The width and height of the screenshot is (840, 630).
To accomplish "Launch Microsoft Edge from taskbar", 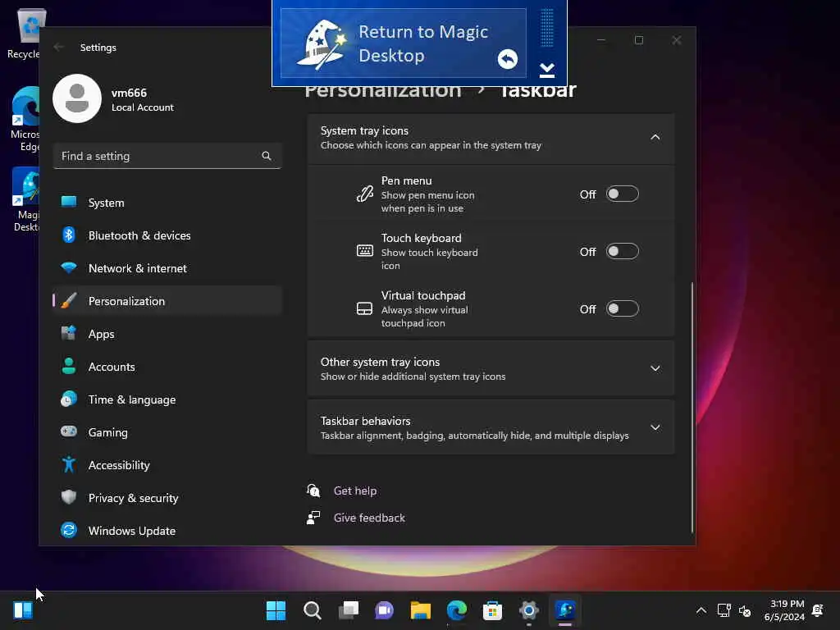I will click(x=456, y=610).
